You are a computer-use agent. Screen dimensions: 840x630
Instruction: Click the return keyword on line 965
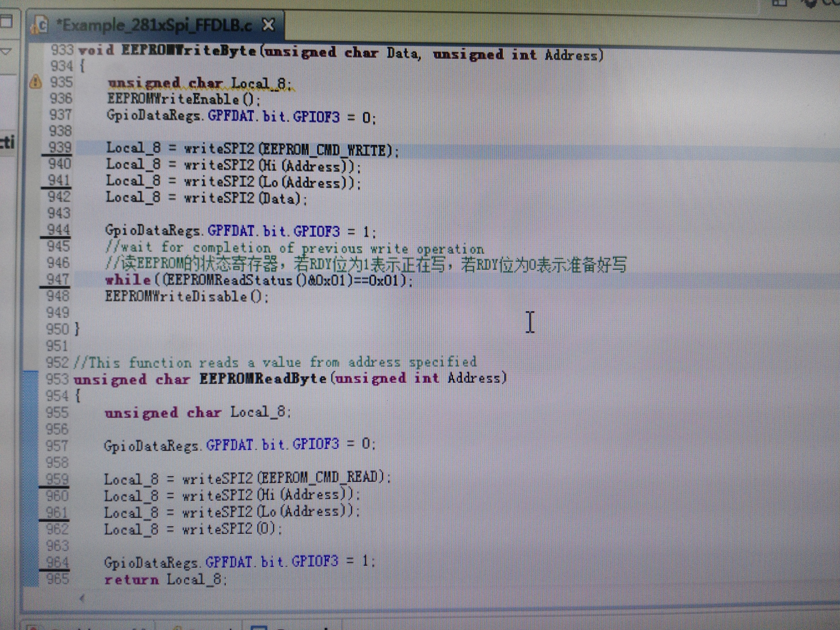(131, 580)
